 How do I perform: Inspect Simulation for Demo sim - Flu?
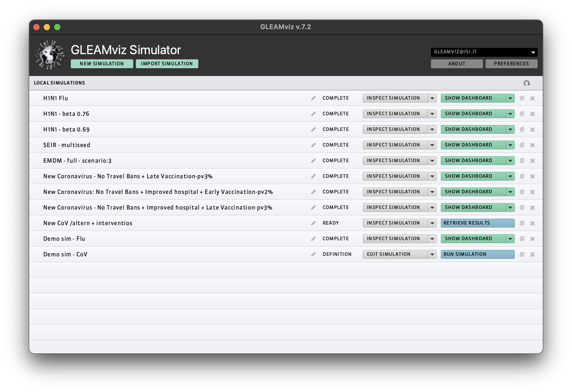(x=395, y=239)
